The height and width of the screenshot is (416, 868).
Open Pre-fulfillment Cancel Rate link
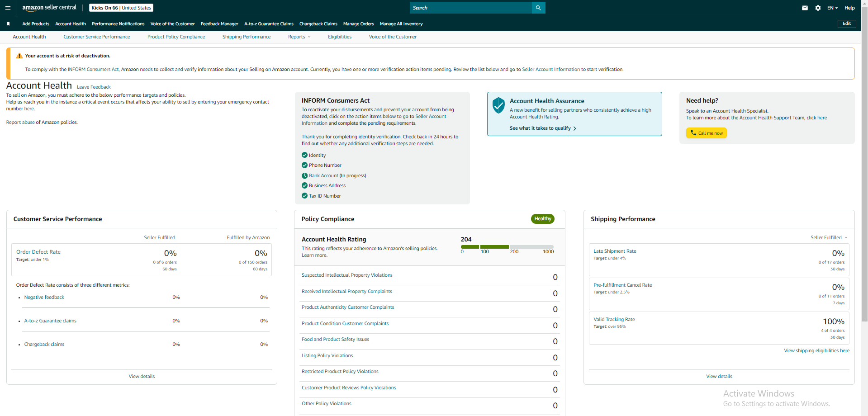click(x=623, y=285)
